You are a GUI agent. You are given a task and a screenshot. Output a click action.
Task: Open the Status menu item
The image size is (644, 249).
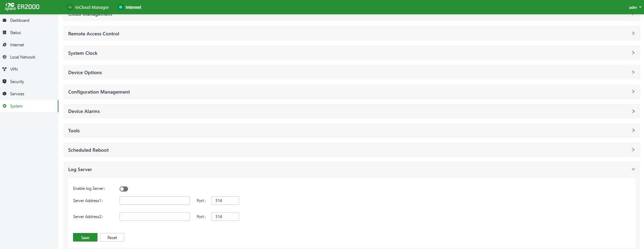[29, 33]
